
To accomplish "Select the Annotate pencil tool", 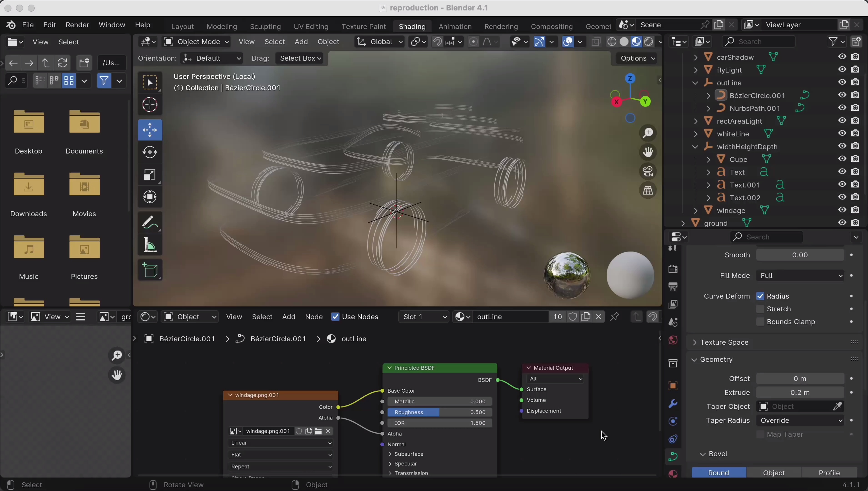I will pos(150,222).
